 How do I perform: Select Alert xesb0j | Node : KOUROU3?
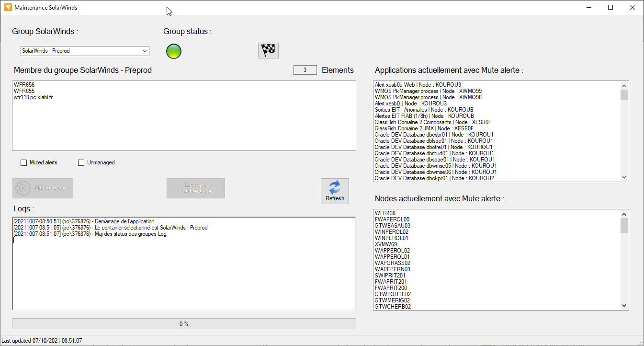pyautogui.click(x=410, y=104)
